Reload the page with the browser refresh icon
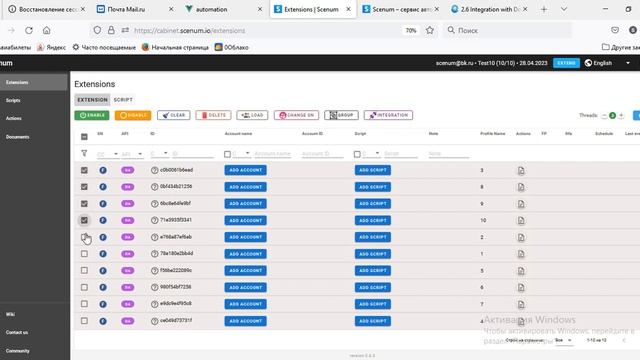The height and width of the screenshot is (360, 640). (29, 30)
